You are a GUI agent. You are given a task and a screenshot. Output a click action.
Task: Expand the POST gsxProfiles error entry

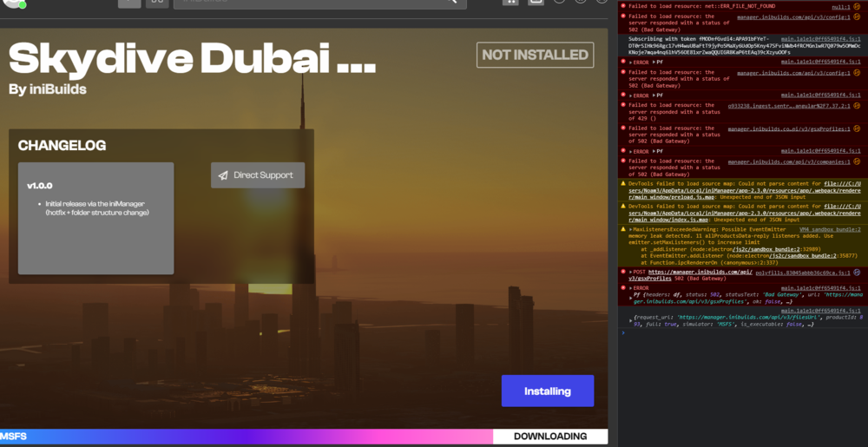click(x=631, y=273)
